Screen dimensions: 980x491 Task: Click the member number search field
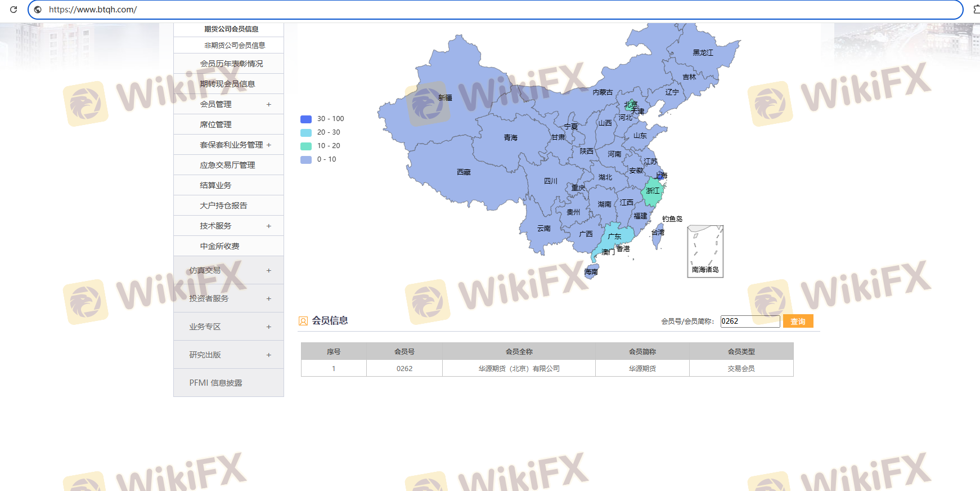[749, 321]
